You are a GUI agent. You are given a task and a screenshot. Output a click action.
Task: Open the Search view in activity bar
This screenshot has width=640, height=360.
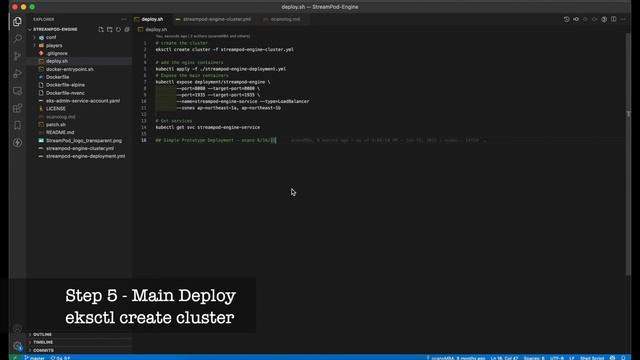pos(17,39)
